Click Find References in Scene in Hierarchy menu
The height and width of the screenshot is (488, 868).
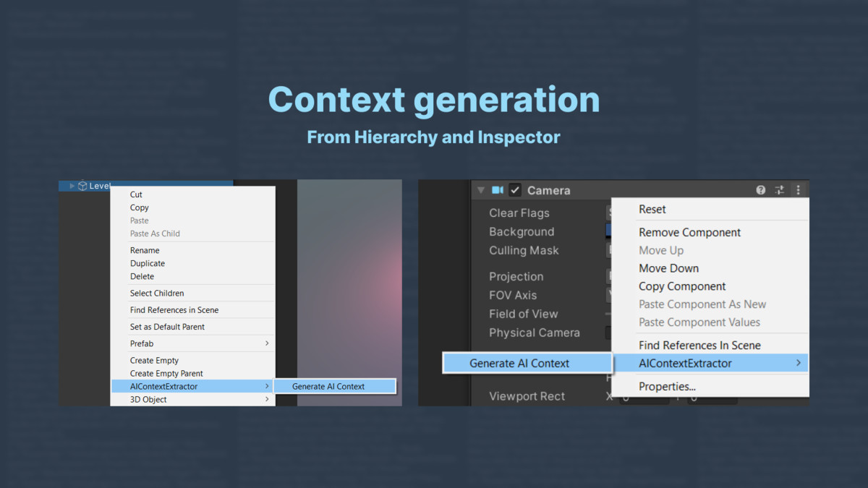tap(192, 309)
